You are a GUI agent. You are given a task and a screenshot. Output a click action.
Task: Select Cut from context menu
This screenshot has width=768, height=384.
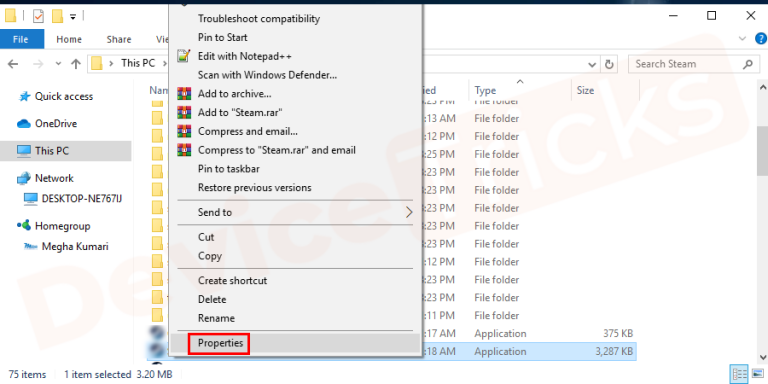206,237
